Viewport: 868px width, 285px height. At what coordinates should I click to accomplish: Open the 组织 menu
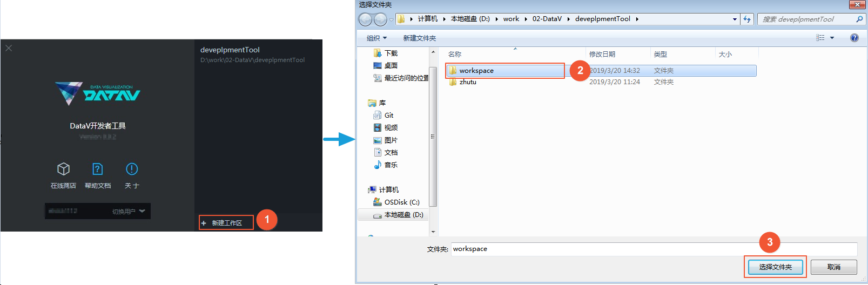point(376,38)
